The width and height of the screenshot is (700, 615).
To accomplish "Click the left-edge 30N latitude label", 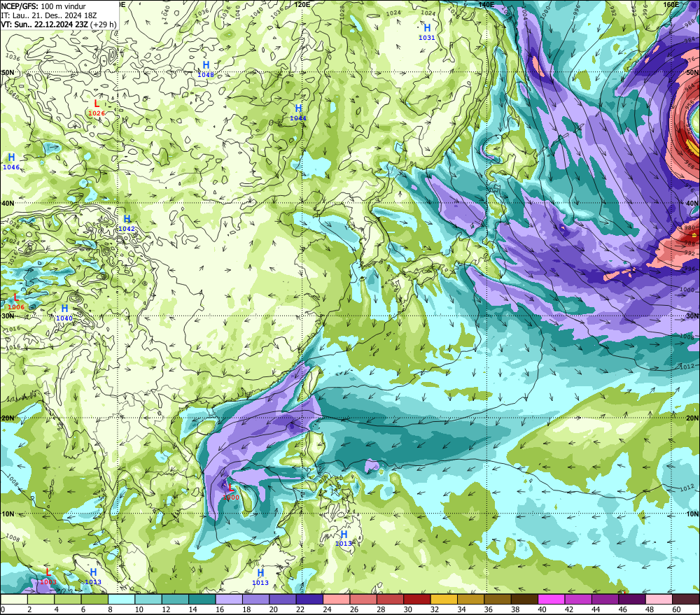I will coord(8,316).
